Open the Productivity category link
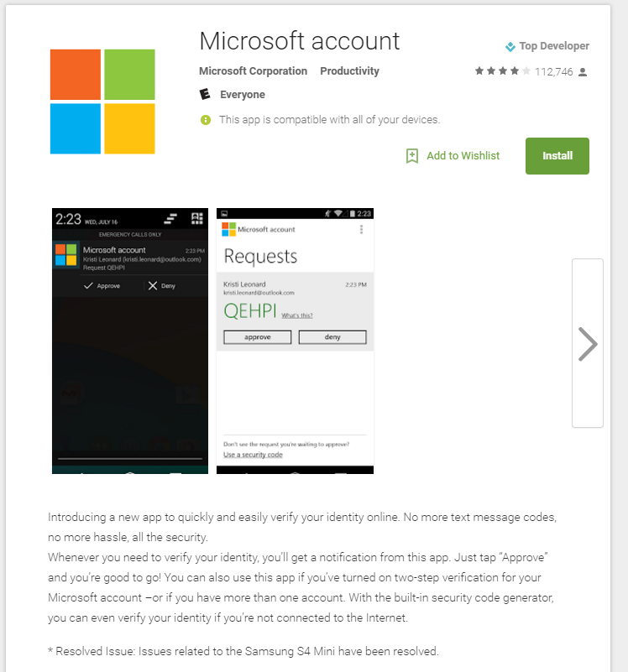 coord(349,71)
